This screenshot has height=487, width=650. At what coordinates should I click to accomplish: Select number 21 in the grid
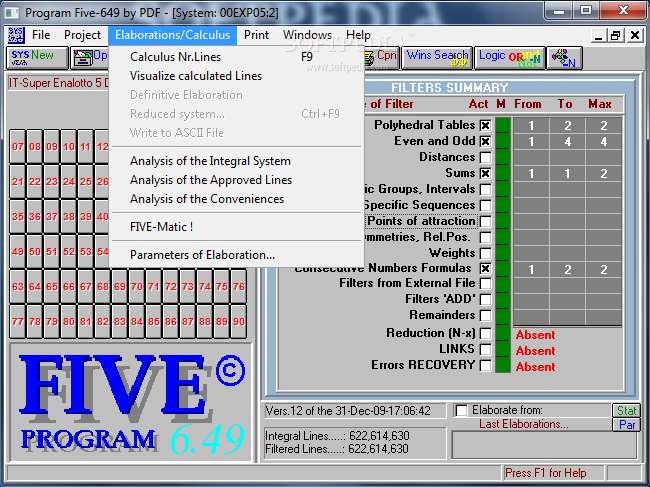18,182
